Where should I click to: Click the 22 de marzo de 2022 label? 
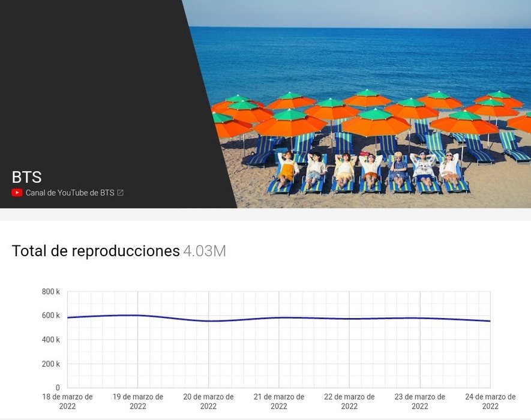tap(349, 401)
